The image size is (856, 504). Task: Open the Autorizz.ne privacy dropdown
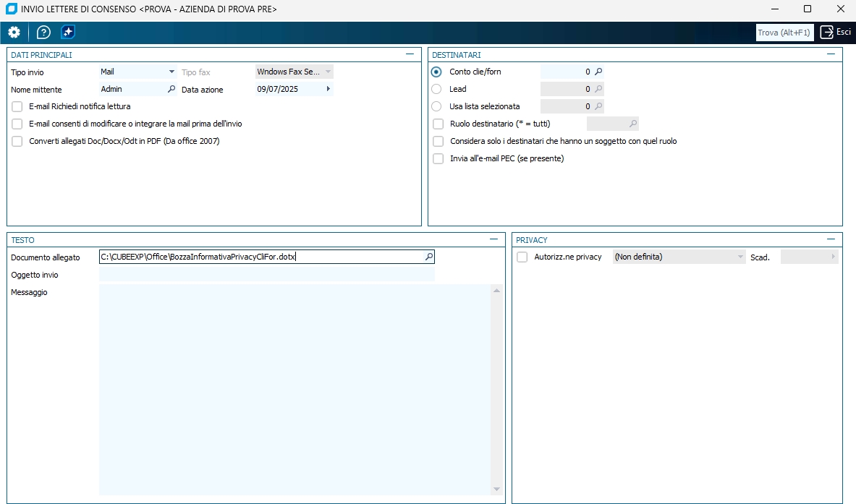740,257
